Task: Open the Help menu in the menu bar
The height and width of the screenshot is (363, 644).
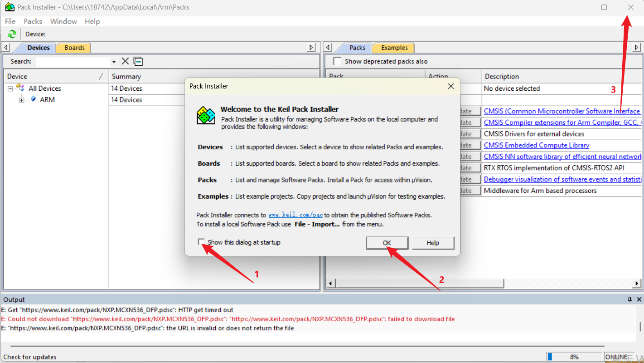Action: click(92, 21)
